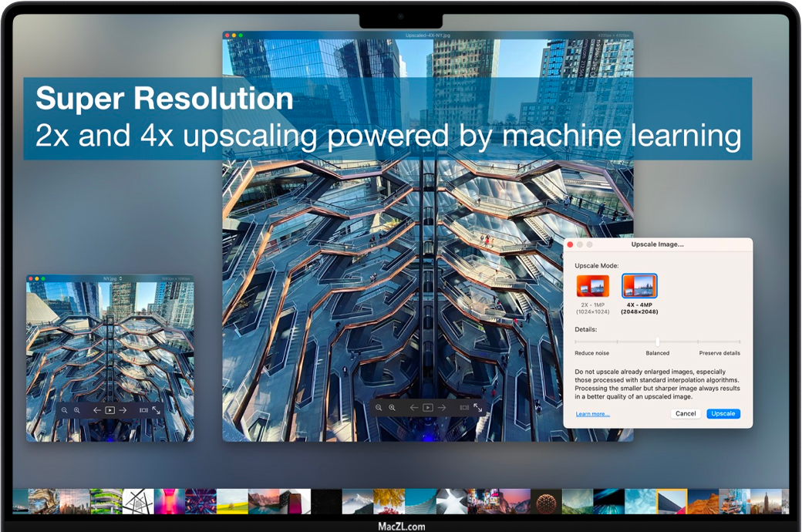802x532 pixels.
Task: Enter full screen from NY.jpg window toolbar
Action: 156,411
